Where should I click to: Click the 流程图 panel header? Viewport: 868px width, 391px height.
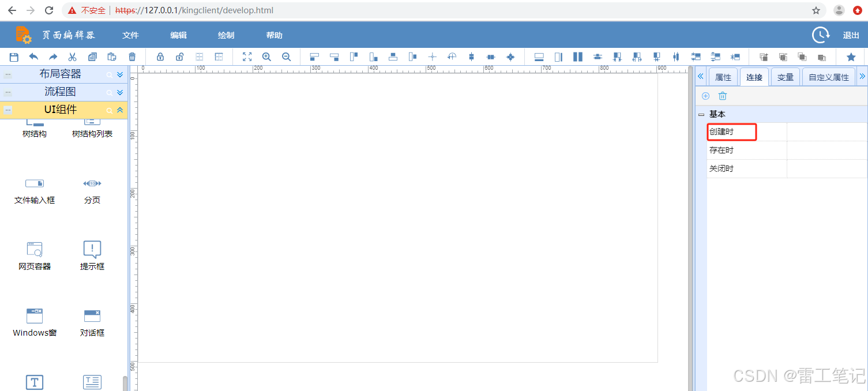click(64, 92)
